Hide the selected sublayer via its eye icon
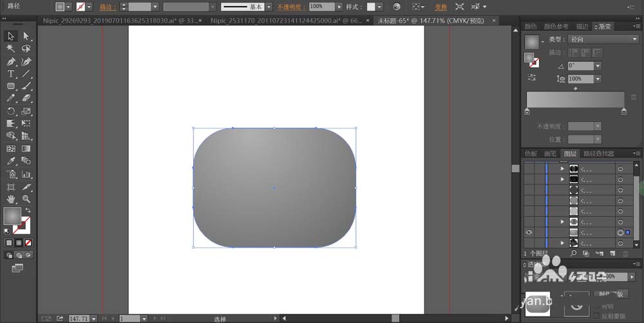 point(529,232)
